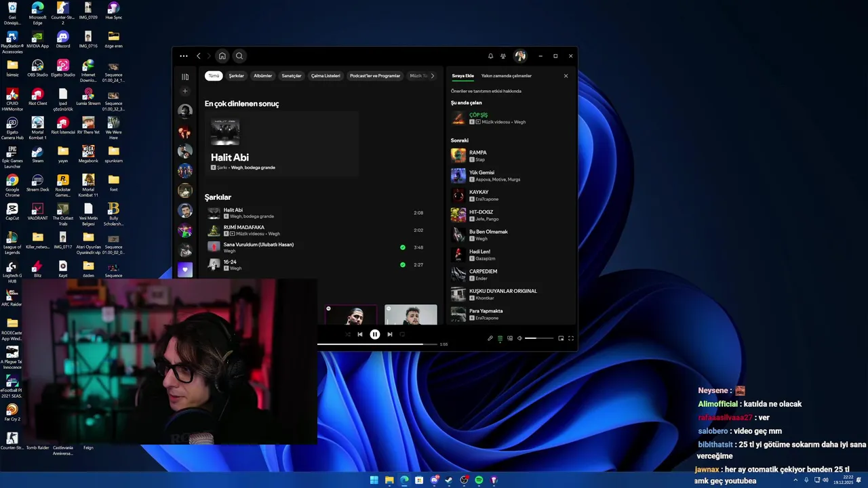Open the three-dots menu in Spotify
The image size is (868, 488).
tap(184, 56)
